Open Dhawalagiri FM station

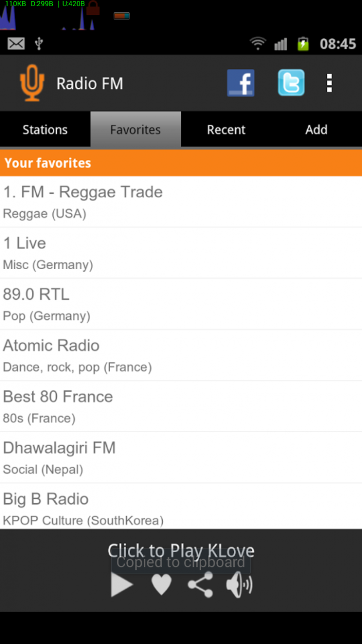tap(181, 458)
